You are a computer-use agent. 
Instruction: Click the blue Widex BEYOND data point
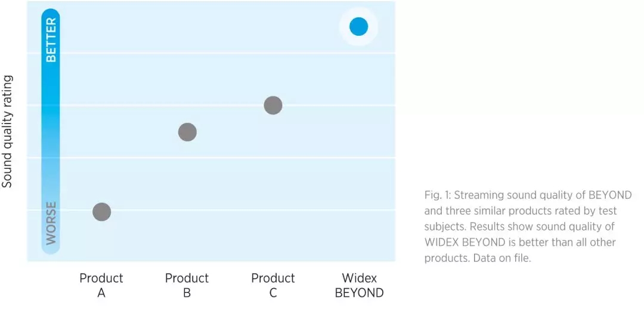point(358,26)
